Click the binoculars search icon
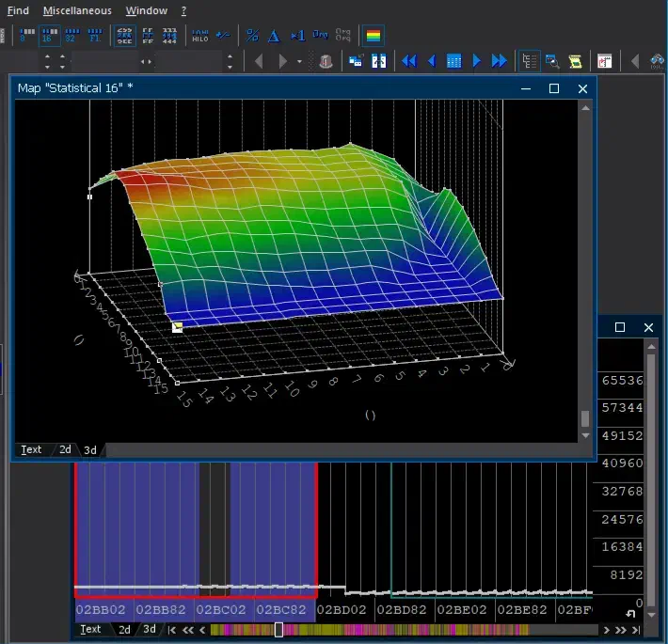Image resolution: width=668 pixels, height=644 pixels. pos(657,61)
